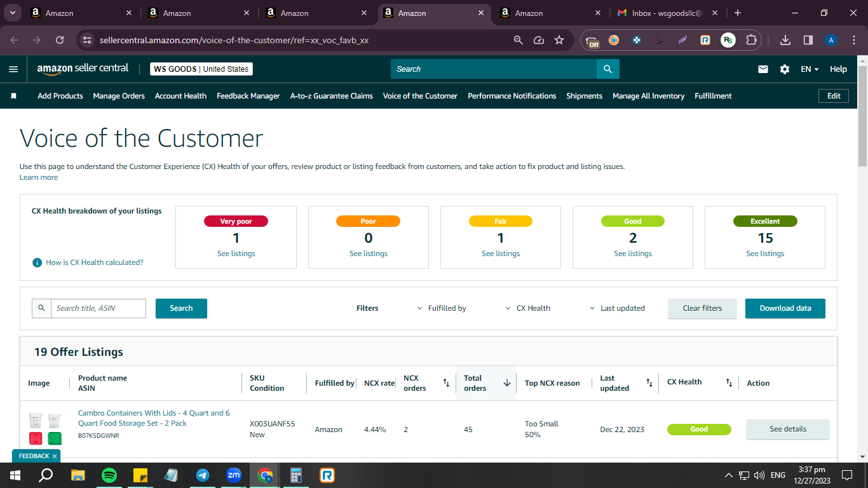This screenshot has width=868, height=488.
Task: Open the Chrome tab search chevron
Action: click(x=12, y=13)
